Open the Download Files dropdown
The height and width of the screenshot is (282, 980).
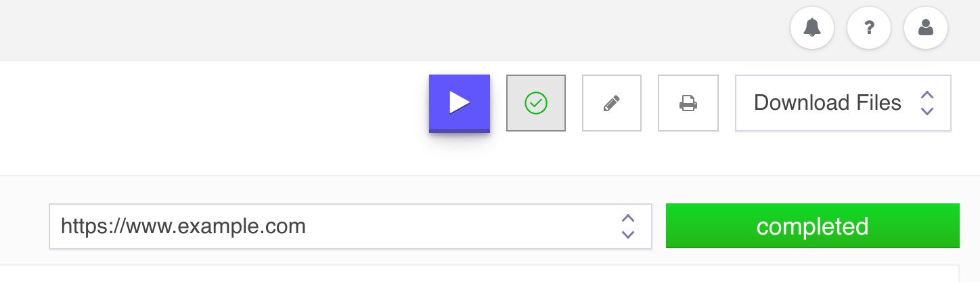(x=843, y=103)
